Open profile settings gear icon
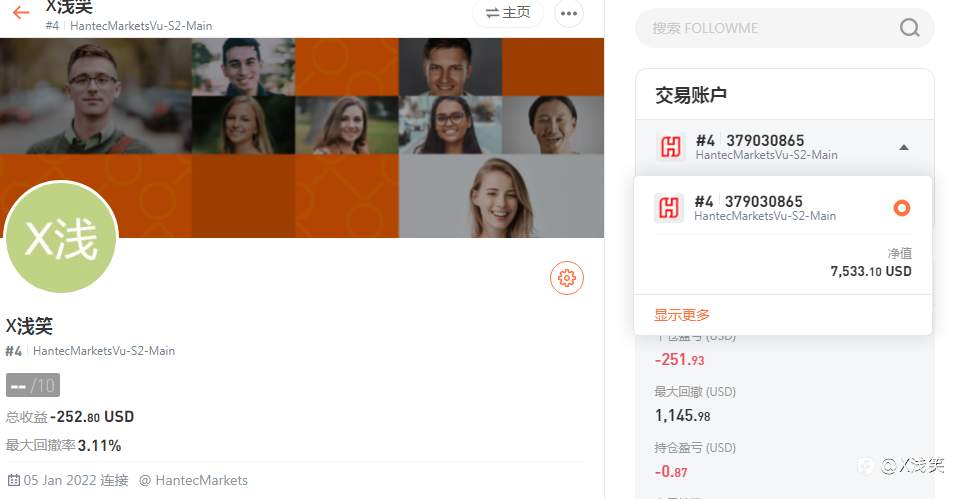The image size is (956, 499). 567,278
